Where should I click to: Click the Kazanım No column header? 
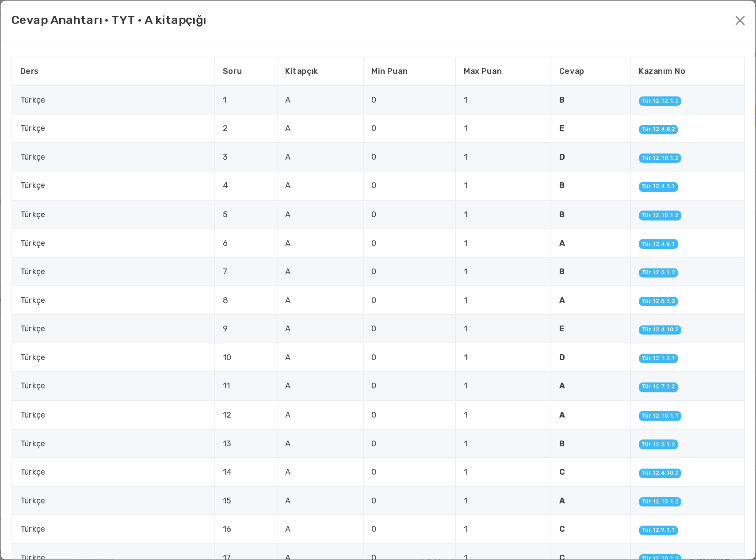tap(661, 71)
